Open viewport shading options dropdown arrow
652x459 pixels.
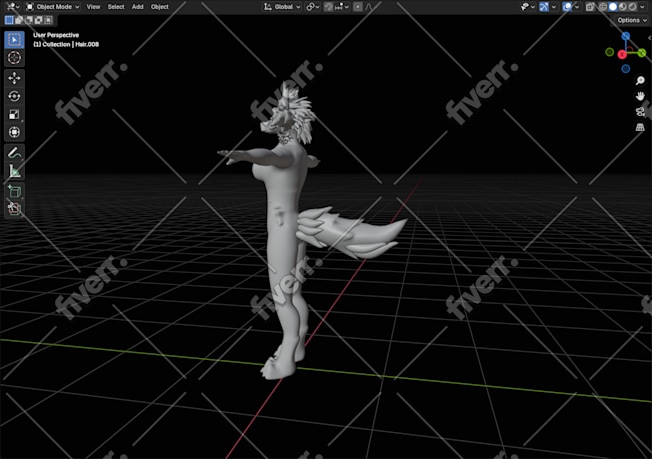click(642, 7)
